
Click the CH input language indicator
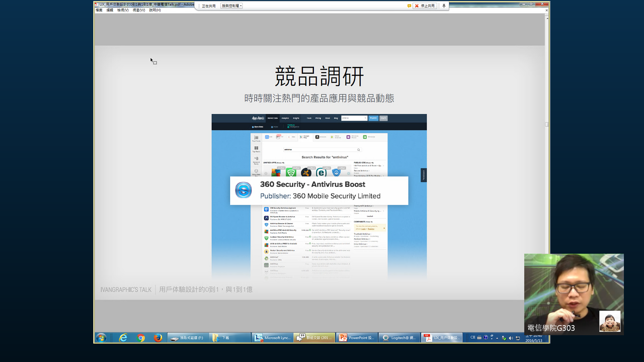(x=473, y=338)
